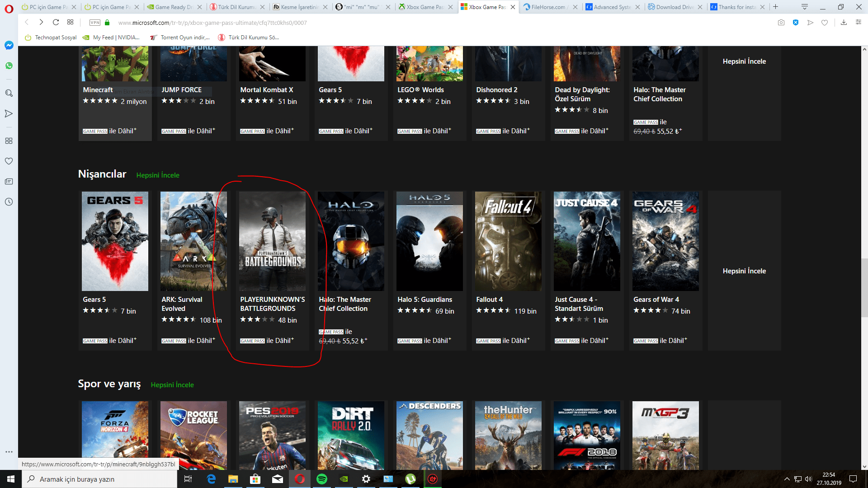Open the Easy Setup menu icon
This screenshot has height=488, width=868.
[x=859, y=23]
